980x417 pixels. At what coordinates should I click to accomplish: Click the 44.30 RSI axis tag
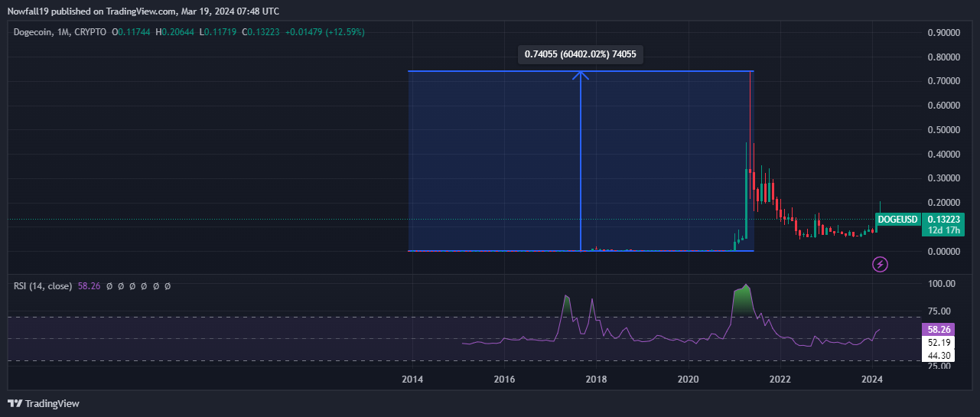click(939, 355)
